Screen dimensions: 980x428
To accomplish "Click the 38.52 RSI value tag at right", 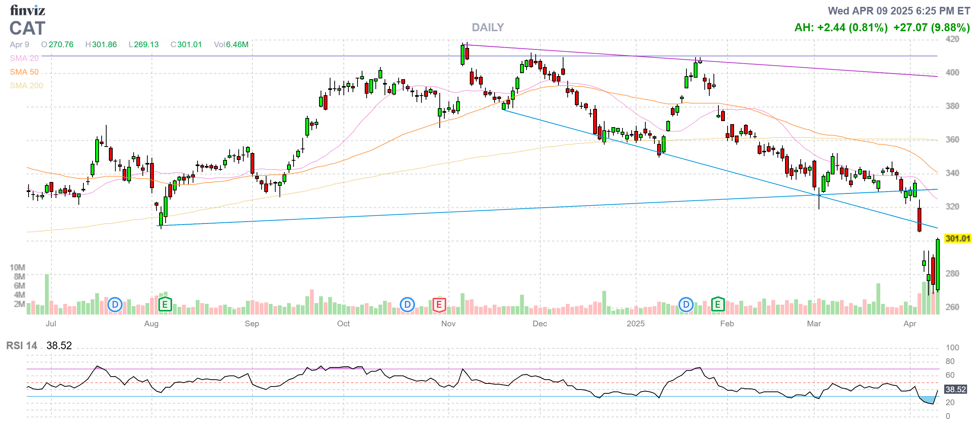I will [956, 390].
